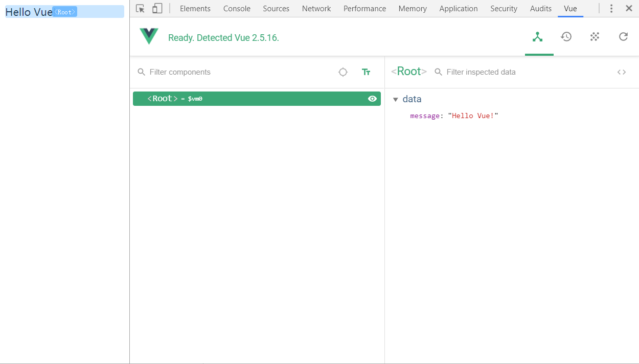Click "Ready. Detected Vue 2.5.16." status text

(223, 37)
